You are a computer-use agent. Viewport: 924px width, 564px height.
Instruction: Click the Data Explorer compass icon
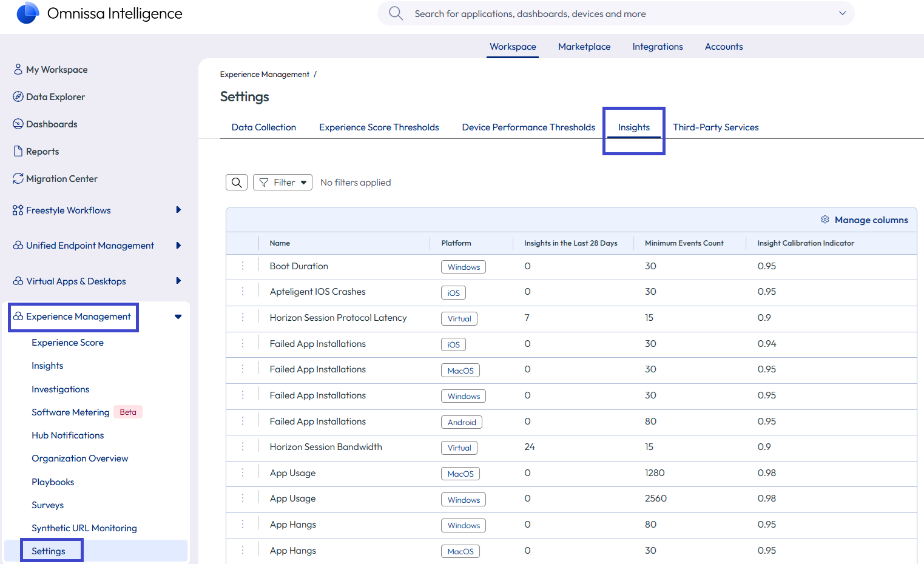coord(18,96)
